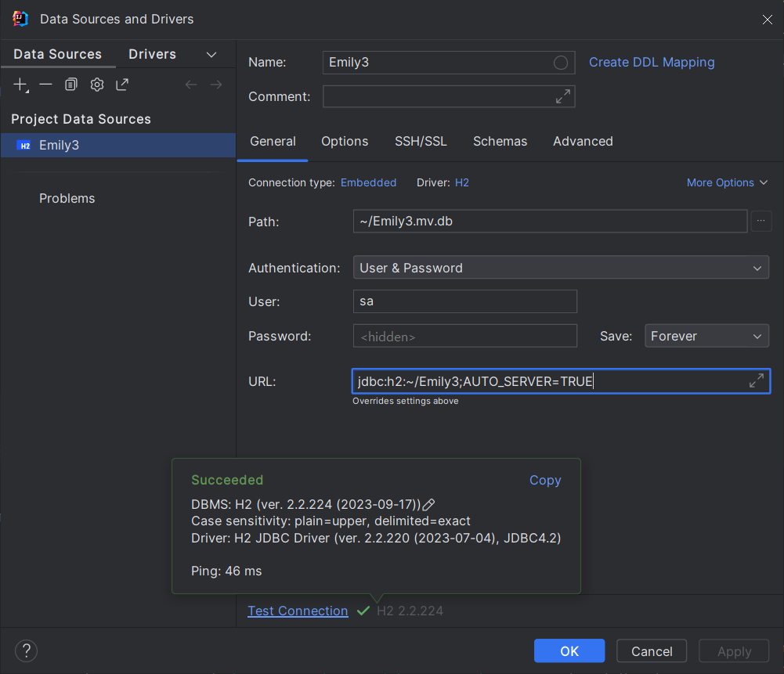Click the H2 icon of Emily3 data source
The width and height of the screenshot is (784, 674).
point(24,146)
